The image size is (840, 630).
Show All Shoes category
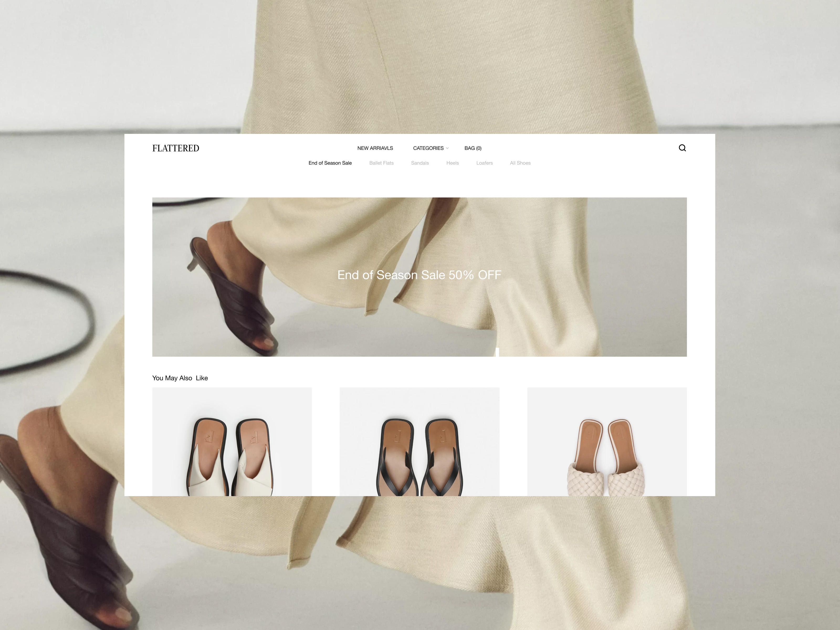520,163
